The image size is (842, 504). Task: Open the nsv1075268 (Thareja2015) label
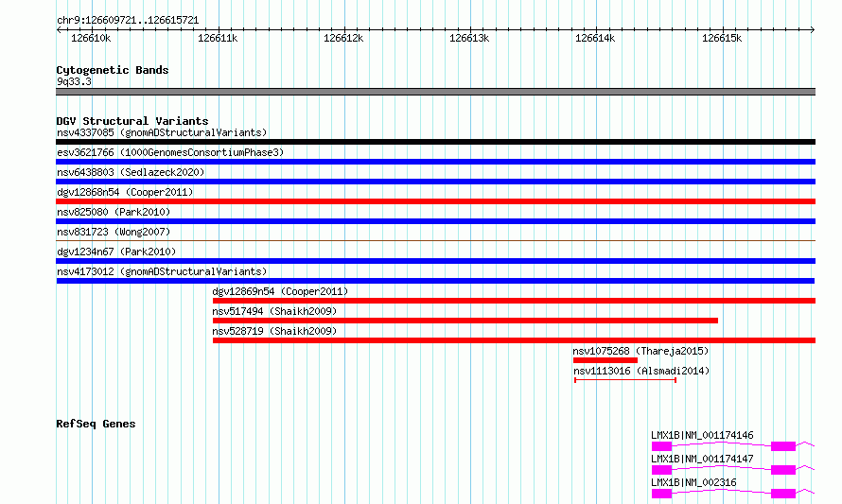tap(640, 351)
